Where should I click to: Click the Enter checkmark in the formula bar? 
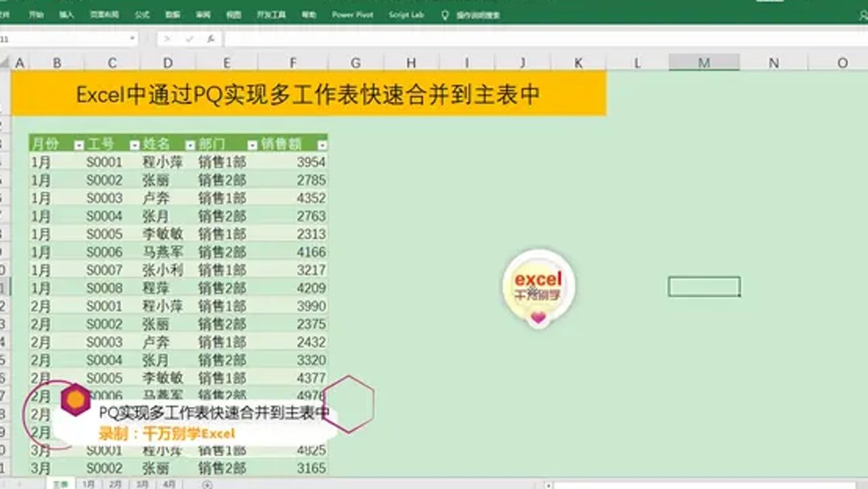[x=190, y=38]
